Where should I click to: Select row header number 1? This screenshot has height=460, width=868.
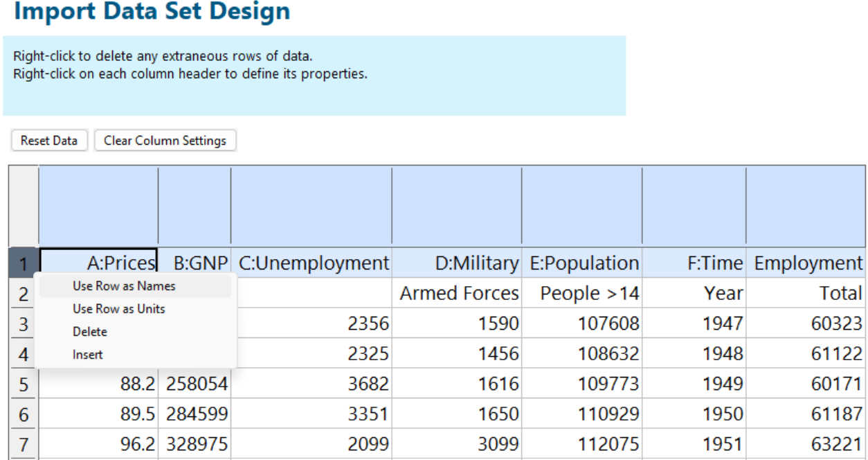(24, 263)
